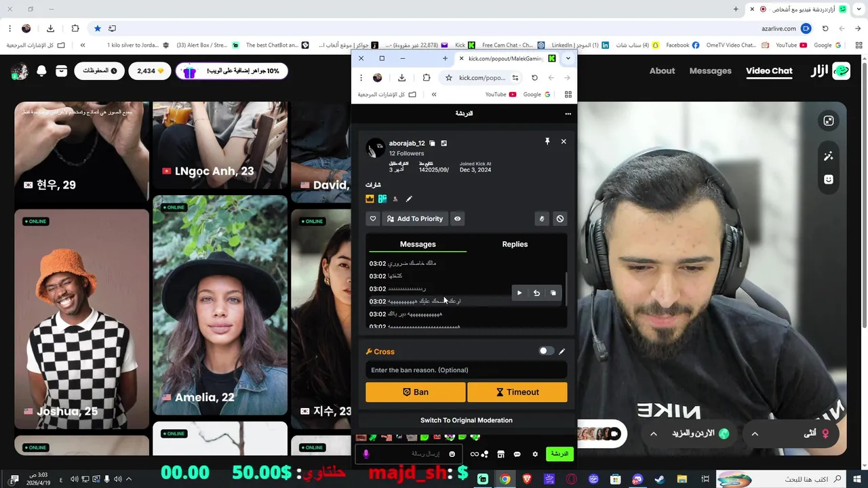
Task: Reply to the hovered message with the arrow icon
Action: pos(536,293)
